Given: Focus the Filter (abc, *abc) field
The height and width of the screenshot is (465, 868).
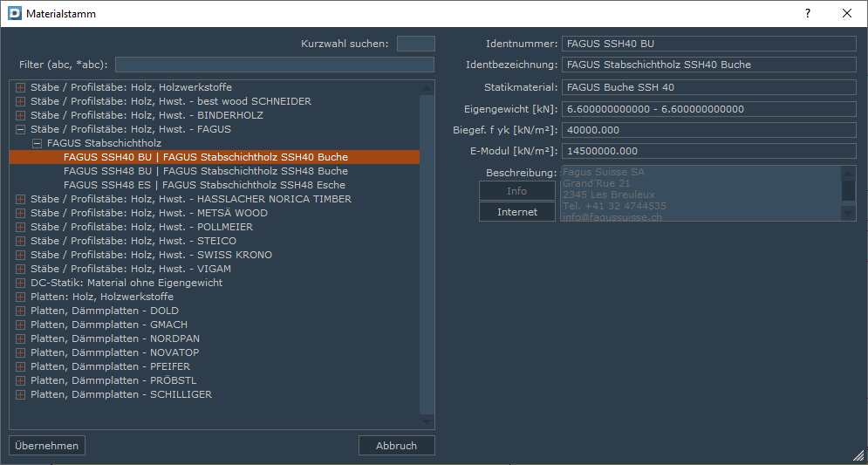Looking at the screenshot, I should [x=275, y=65].
